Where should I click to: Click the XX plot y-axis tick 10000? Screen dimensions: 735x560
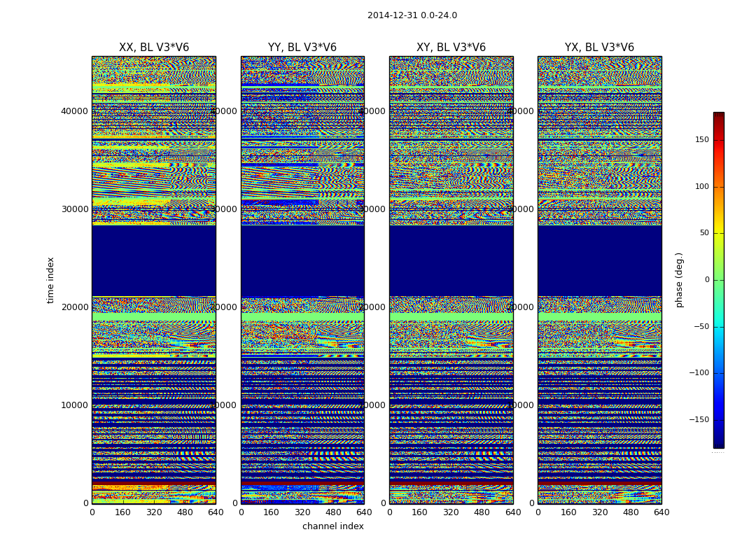[74, 405]
